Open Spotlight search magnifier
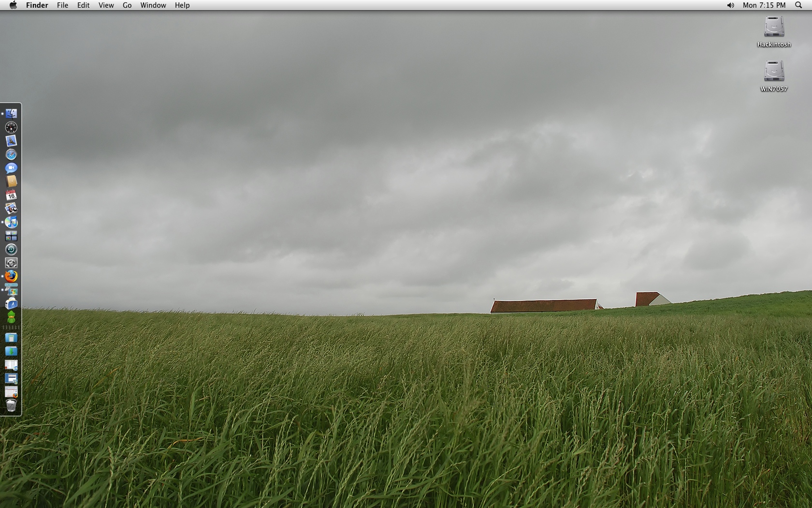Viewport: 812px width, 508px height. 798,5
